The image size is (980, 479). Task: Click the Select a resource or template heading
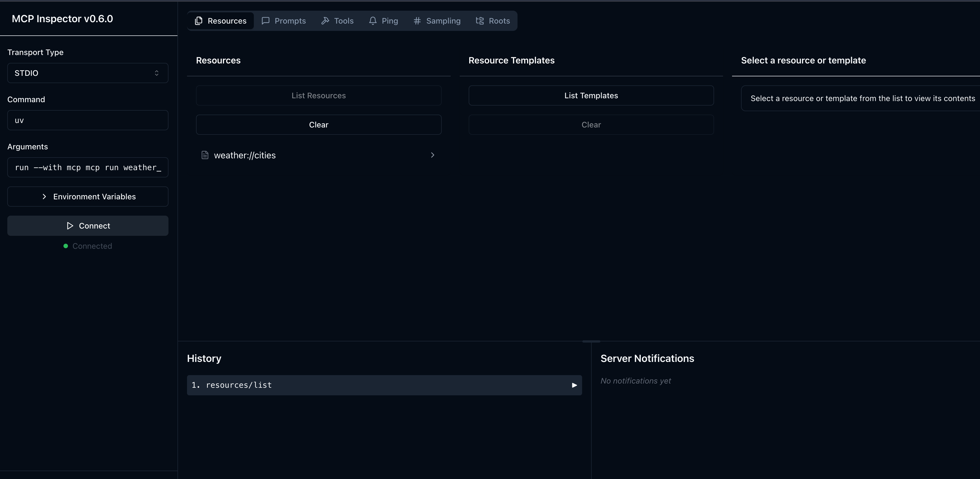tap(803, 60)
